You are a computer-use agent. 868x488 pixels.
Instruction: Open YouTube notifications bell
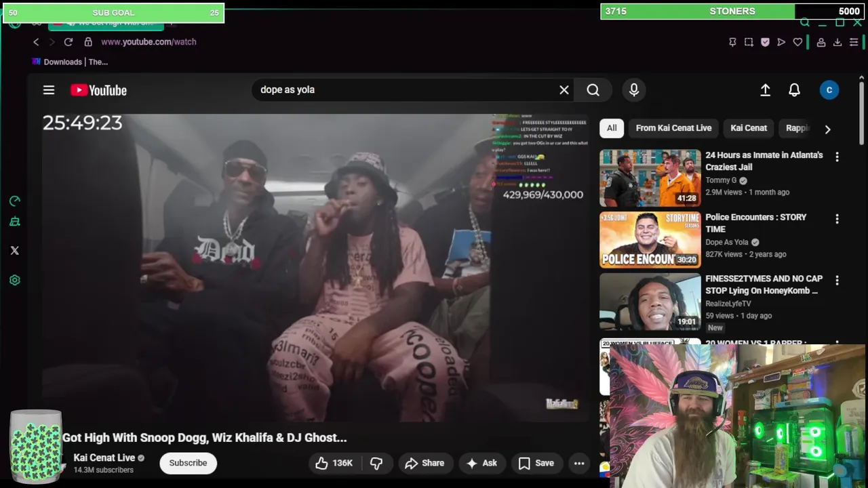click(x=794, y=89)
